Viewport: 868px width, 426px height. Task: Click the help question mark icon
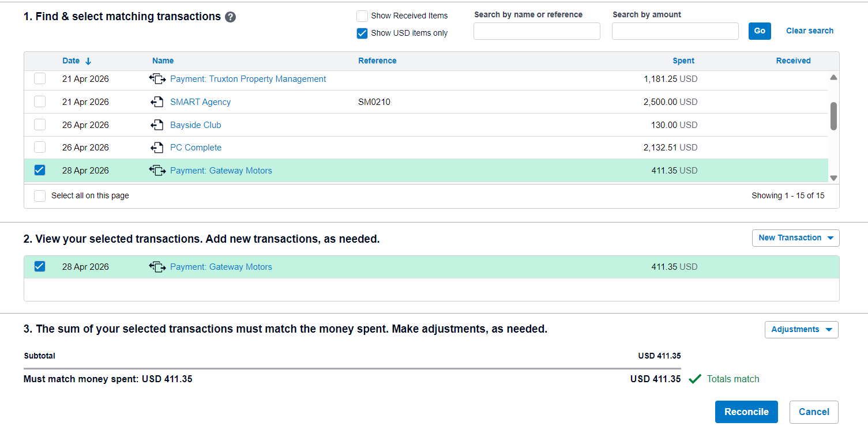tap(230, 17)
